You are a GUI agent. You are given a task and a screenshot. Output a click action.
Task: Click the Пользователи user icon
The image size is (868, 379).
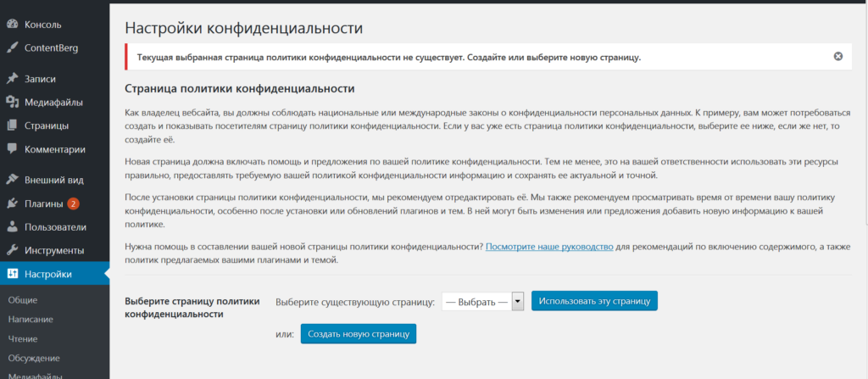(x=12, y=227)
